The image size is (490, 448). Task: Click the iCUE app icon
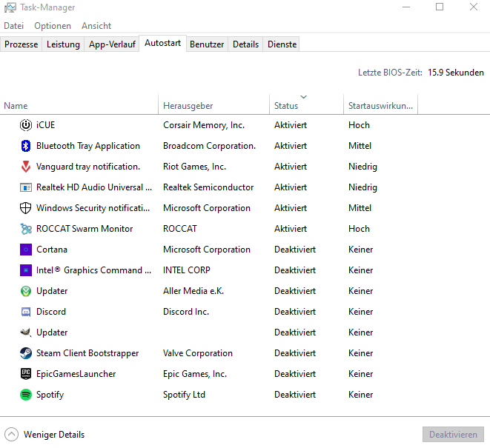26,125
